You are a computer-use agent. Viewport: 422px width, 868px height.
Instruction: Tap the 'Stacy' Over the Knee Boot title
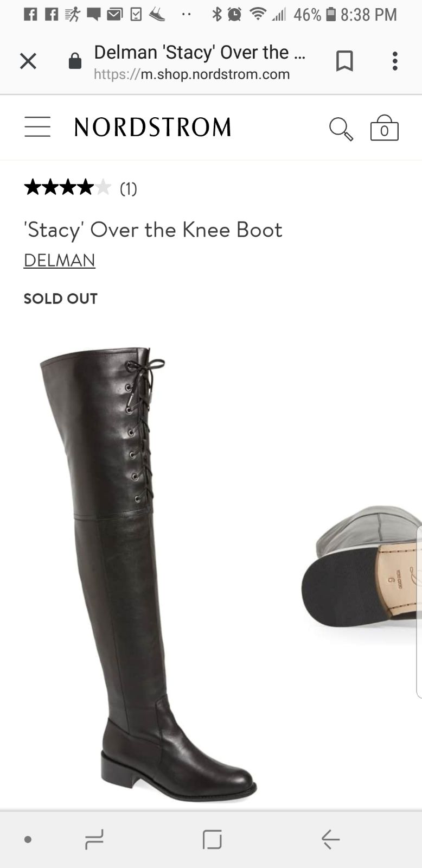pos(153,230)
